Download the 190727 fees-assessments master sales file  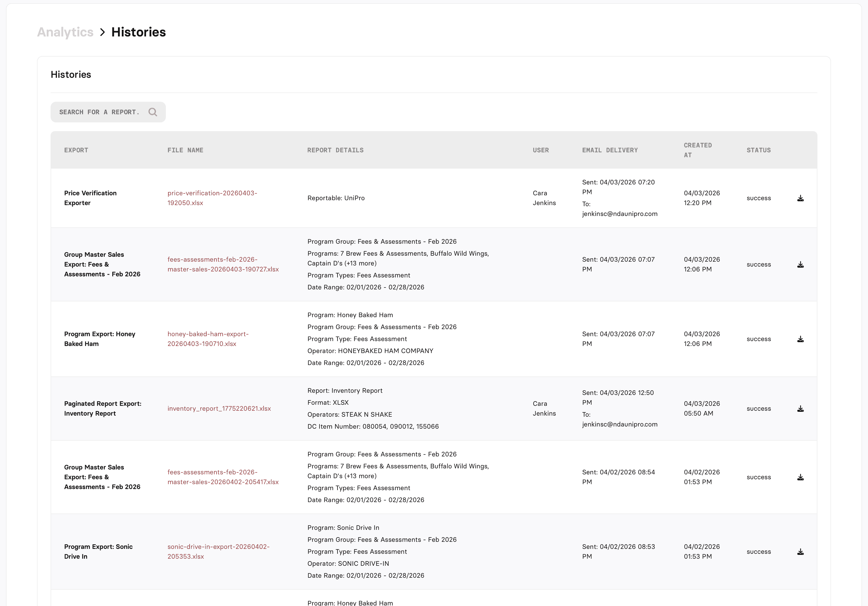(800, 265)
